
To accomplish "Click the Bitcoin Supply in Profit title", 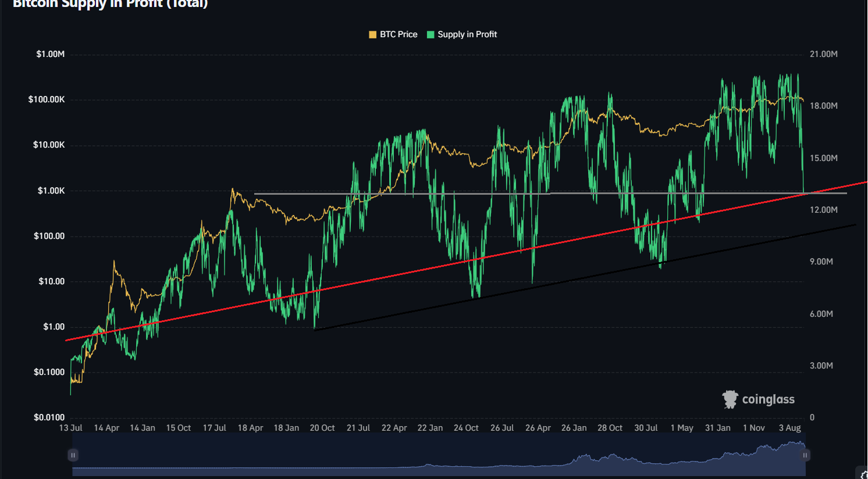I will [111, 5].
